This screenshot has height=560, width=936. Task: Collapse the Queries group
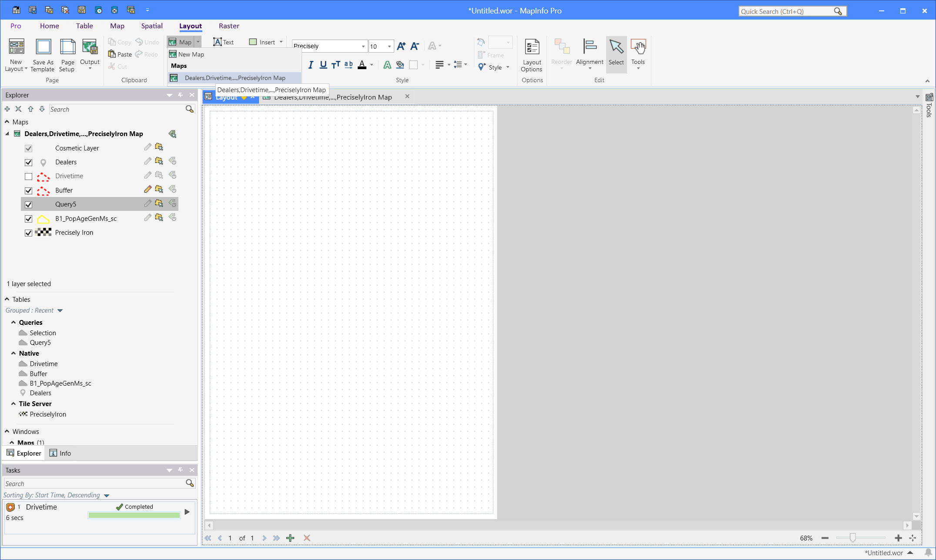coord(14,323)
